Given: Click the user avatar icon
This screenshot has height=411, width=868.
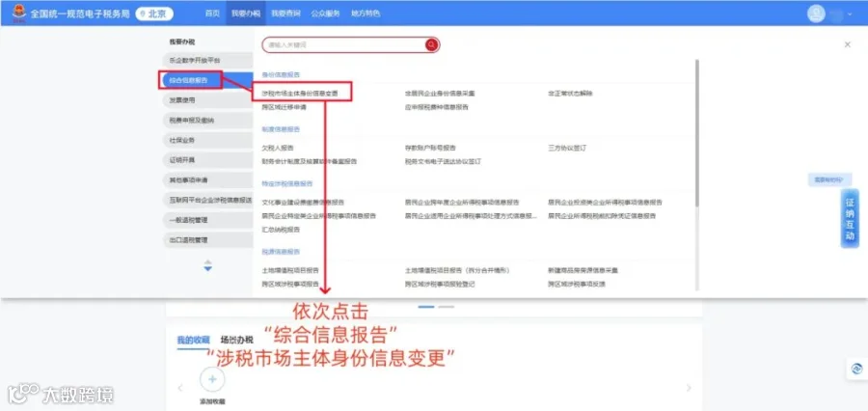Looking at the screenshot, I should (x=816, y=14).
